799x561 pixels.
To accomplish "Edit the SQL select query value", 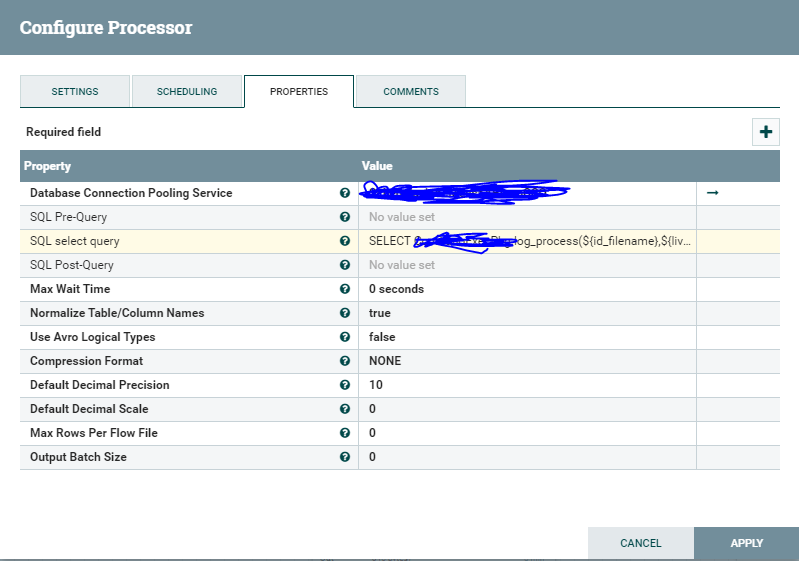I will 527,241.
